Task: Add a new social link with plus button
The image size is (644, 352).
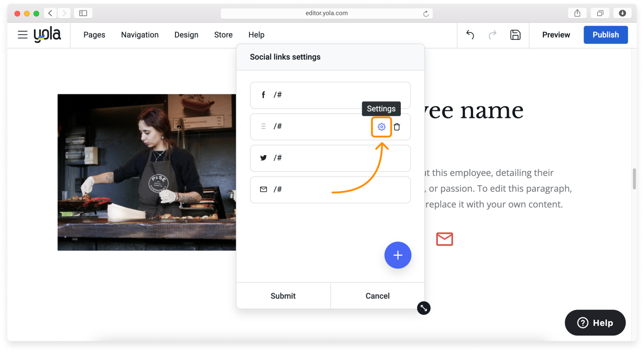Action: click(398, 255)
